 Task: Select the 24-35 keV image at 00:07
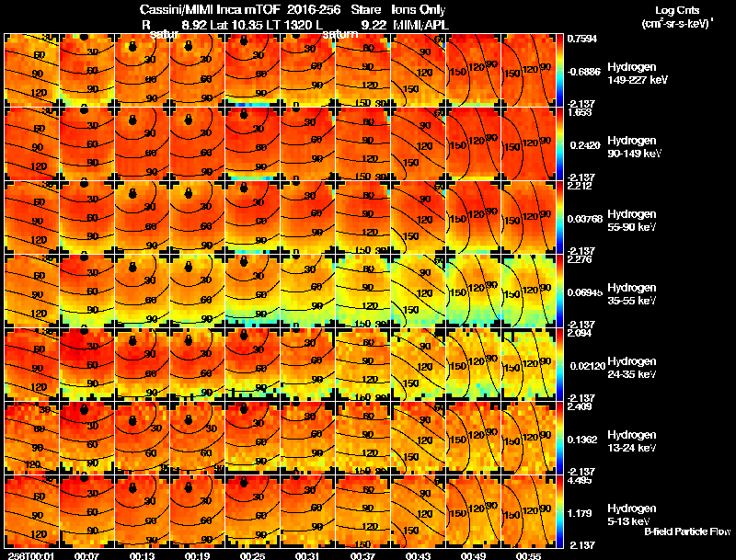click(86, 364)
